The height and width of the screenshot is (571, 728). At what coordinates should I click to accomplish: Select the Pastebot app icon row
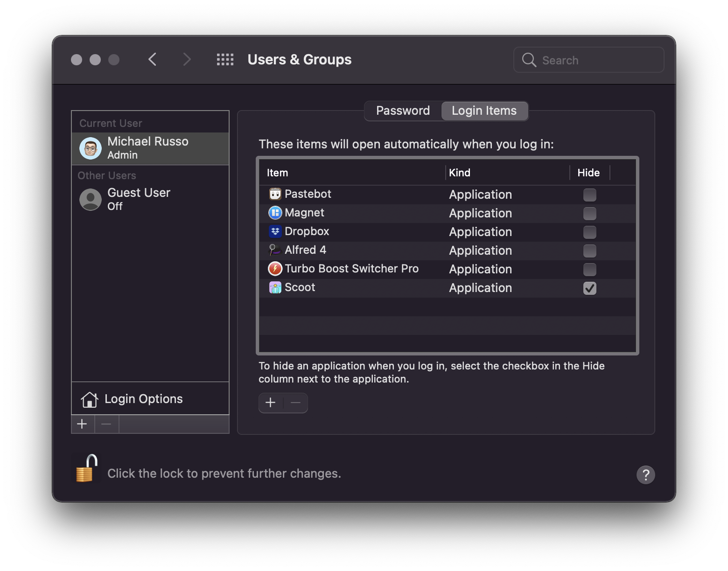pos(447,195)
